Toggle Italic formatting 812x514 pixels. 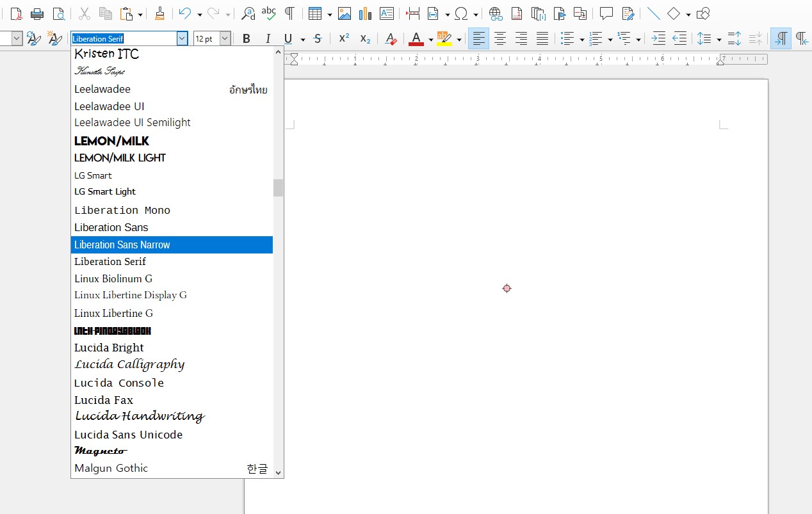tap(268, 39)
